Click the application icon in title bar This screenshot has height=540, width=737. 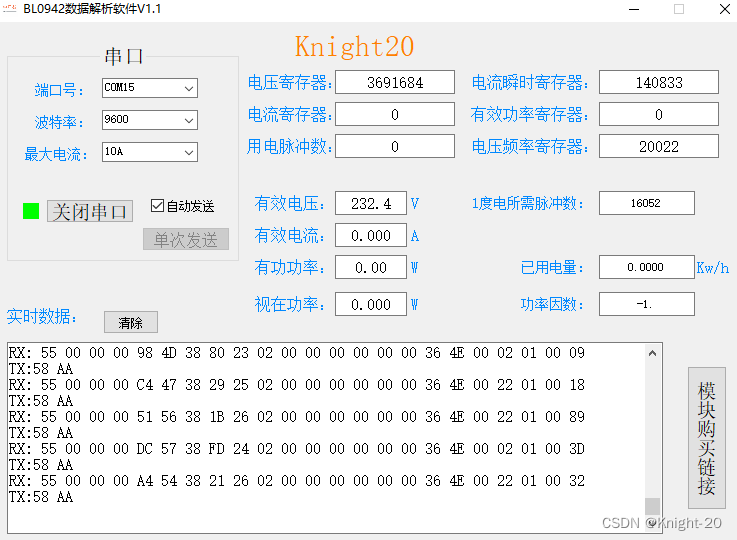(x=9, y=8)
